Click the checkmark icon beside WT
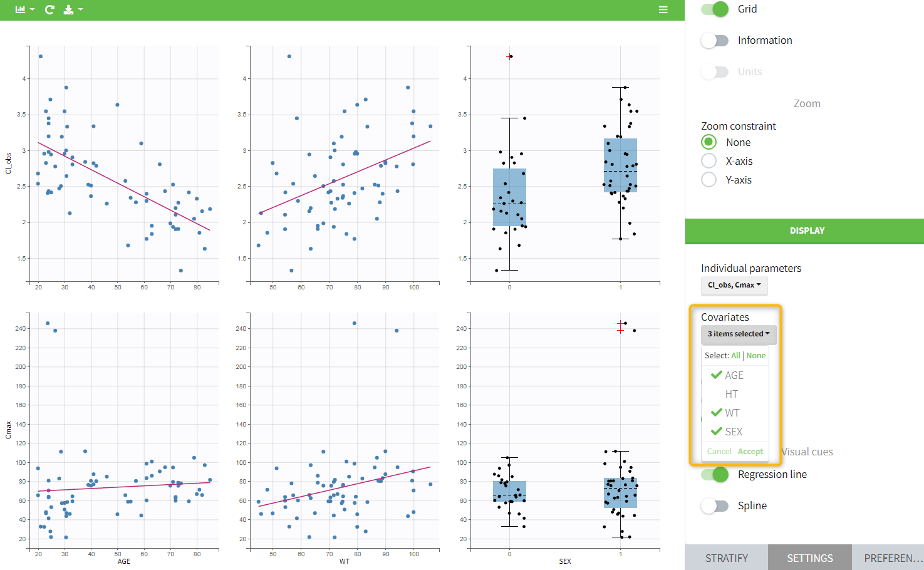Viewport: 924px width, 570px height. tap(717, 413)
